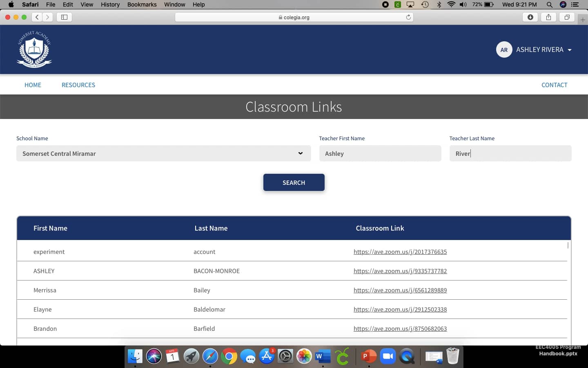Open Photos app in the dock
Viewport: 588px width, 368px height.
click(x=304, y=356)
